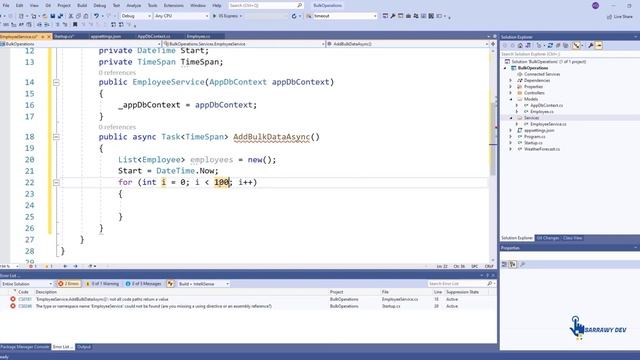
Task: Click the Navigate Forward arrow below the editor
Action: (75, 266)
